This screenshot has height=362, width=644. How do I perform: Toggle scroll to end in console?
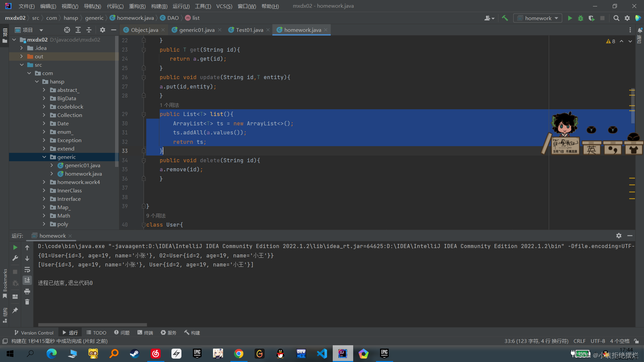27,280
